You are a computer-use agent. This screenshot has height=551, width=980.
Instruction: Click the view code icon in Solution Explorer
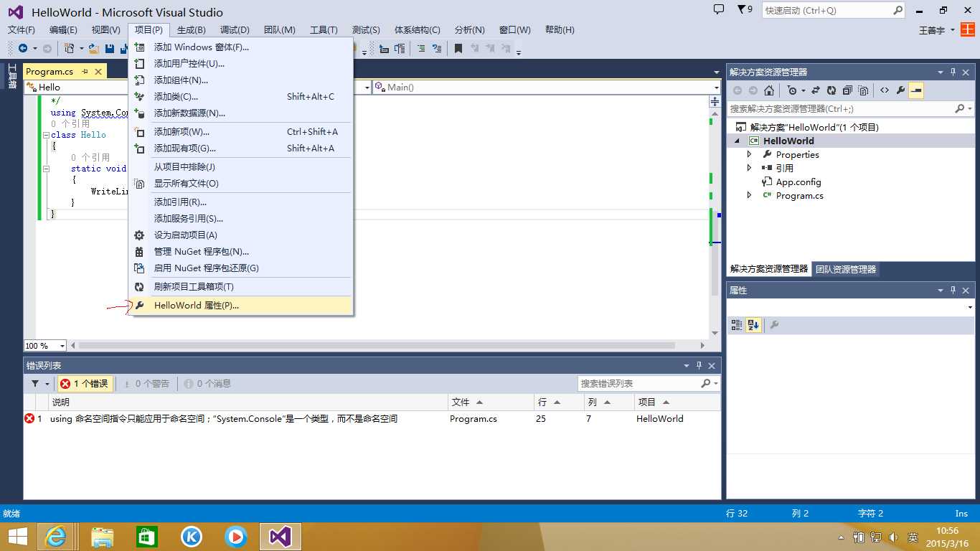[885, 90]
